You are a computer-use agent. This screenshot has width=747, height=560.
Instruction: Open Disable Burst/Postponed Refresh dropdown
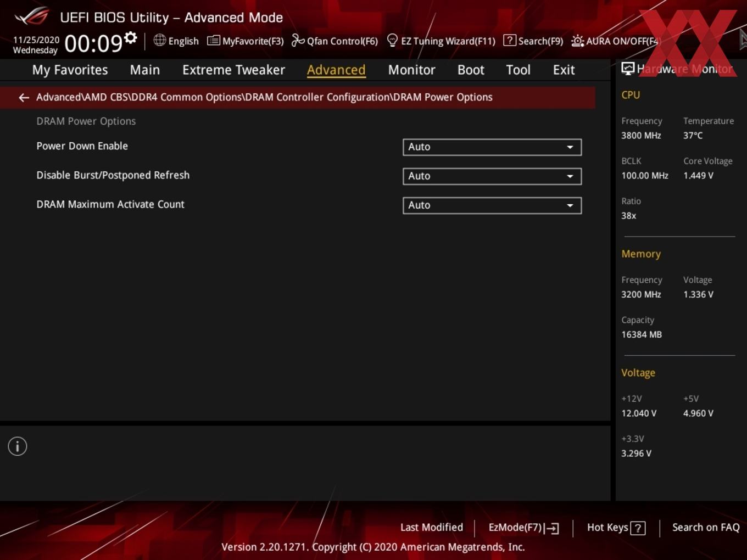tap(492, 176)
